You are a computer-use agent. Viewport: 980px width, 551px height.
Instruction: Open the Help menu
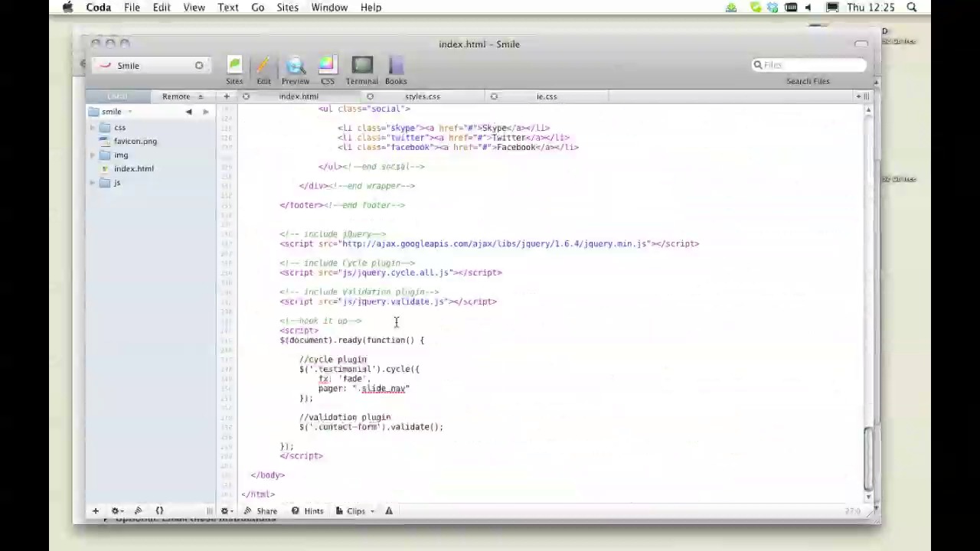(371, 8)
